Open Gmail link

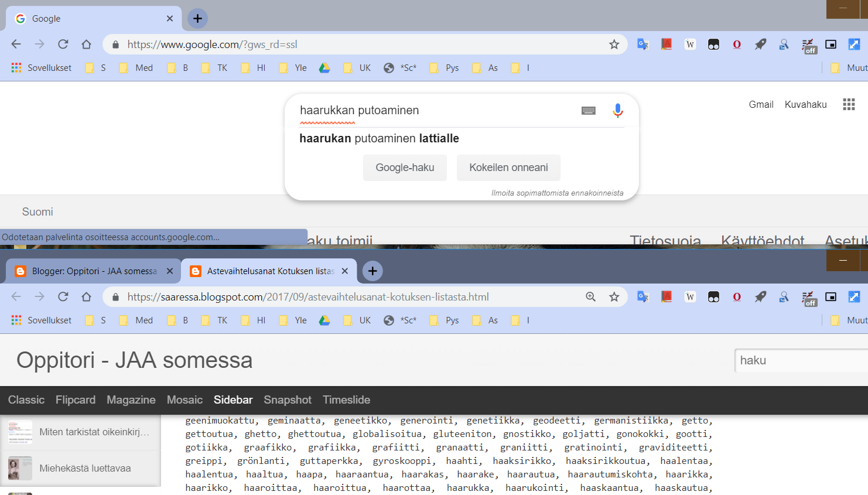point(761,104)
